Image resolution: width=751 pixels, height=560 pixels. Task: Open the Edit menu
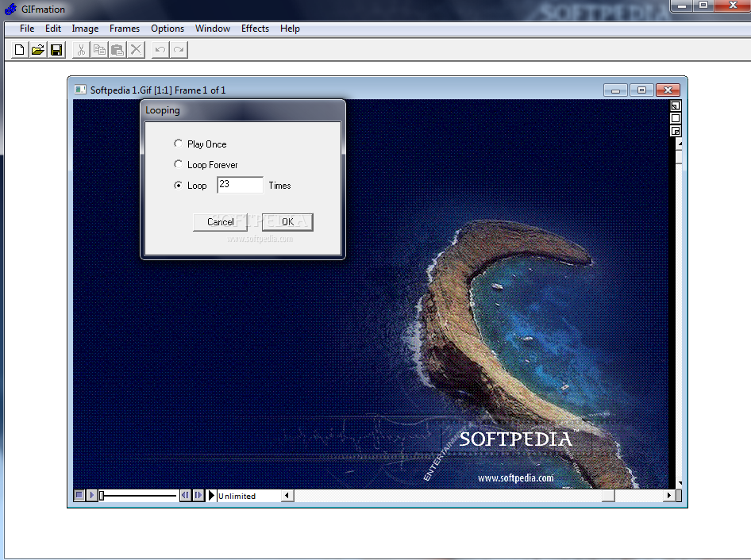(x=53, y=29)
